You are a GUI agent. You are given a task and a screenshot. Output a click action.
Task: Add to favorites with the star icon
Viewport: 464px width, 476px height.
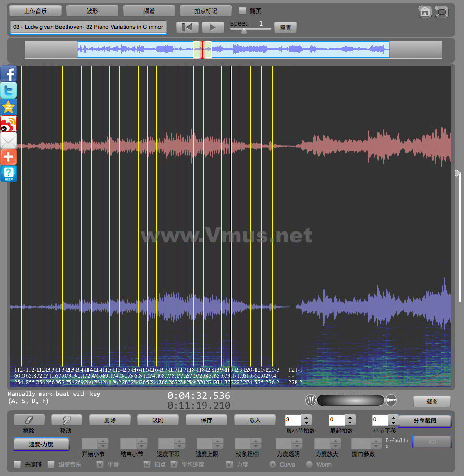tap(8, 106)
